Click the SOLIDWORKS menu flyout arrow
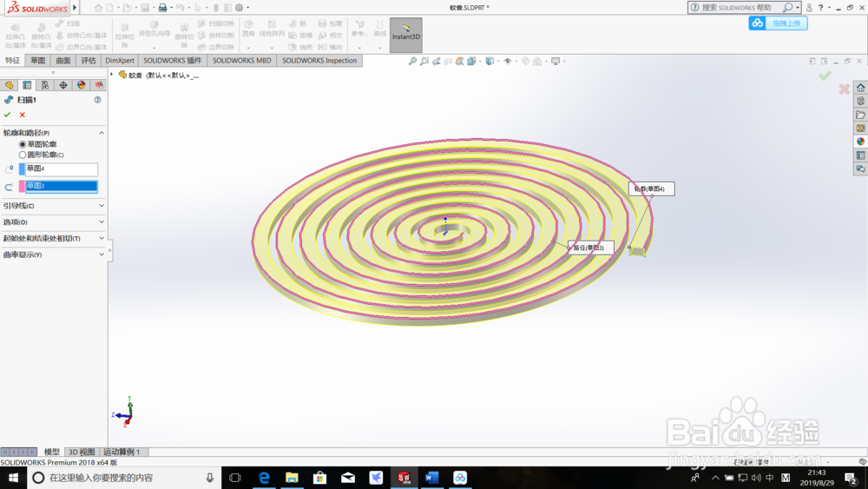The height and width of the screenshot is (489, 868). (x=75, y=8)
